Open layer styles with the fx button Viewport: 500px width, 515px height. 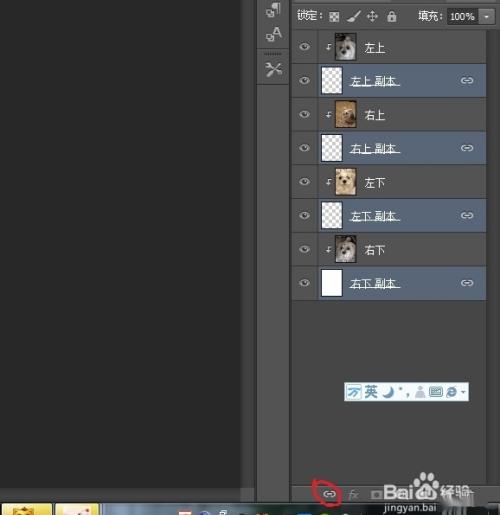[353, 494]
